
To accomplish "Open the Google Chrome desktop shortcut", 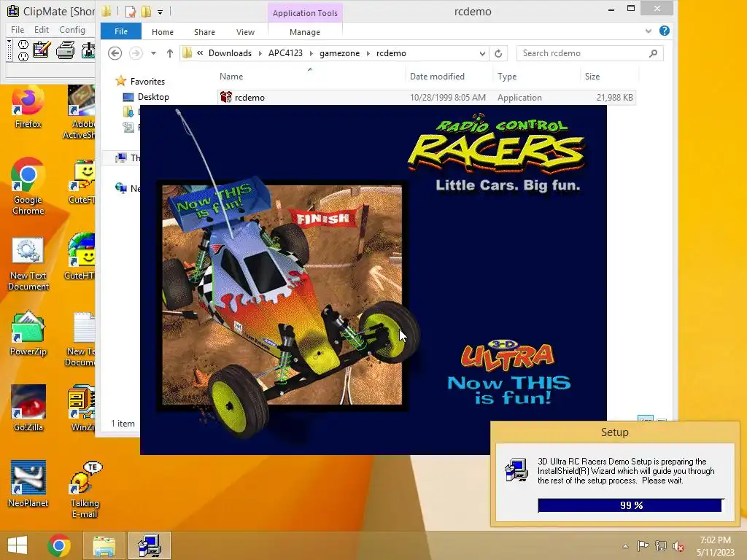I will (x=28, y=187).
